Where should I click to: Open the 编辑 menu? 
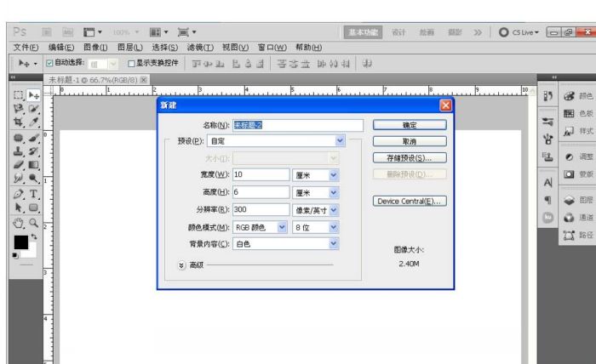click(61, 48)
